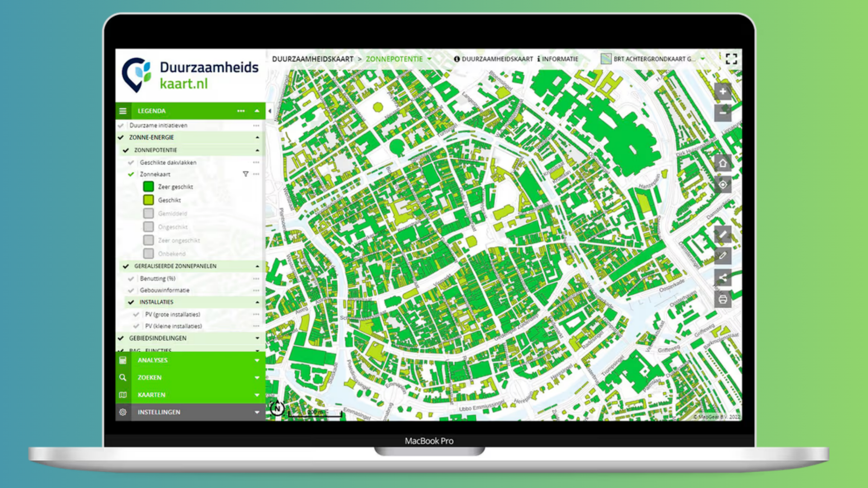Expand the GEBIEDSINDELINGEN group
868x488 pixels.
[257, 338]
